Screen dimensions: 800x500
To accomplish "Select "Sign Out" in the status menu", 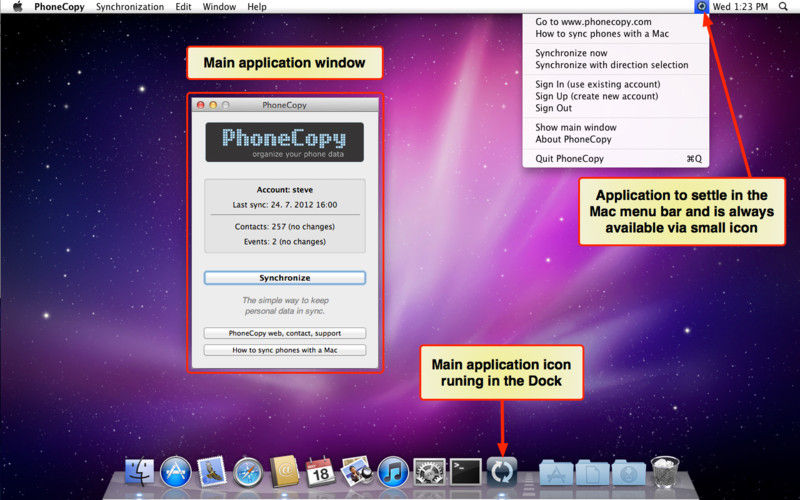I will tap(553, 108).
